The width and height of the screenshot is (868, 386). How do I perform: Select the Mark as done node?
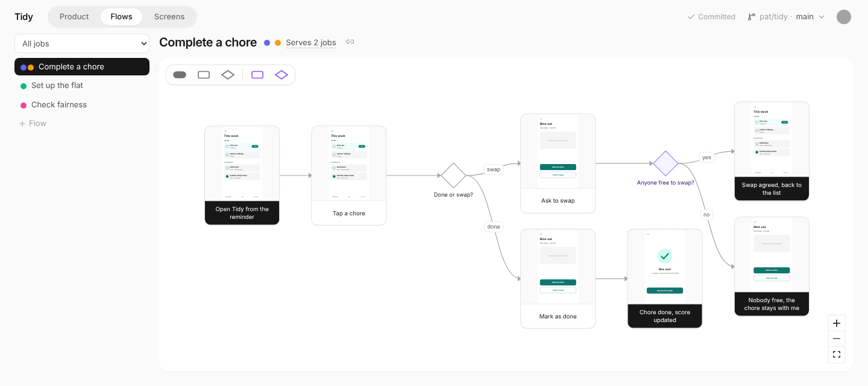click(x=558, y=279)
